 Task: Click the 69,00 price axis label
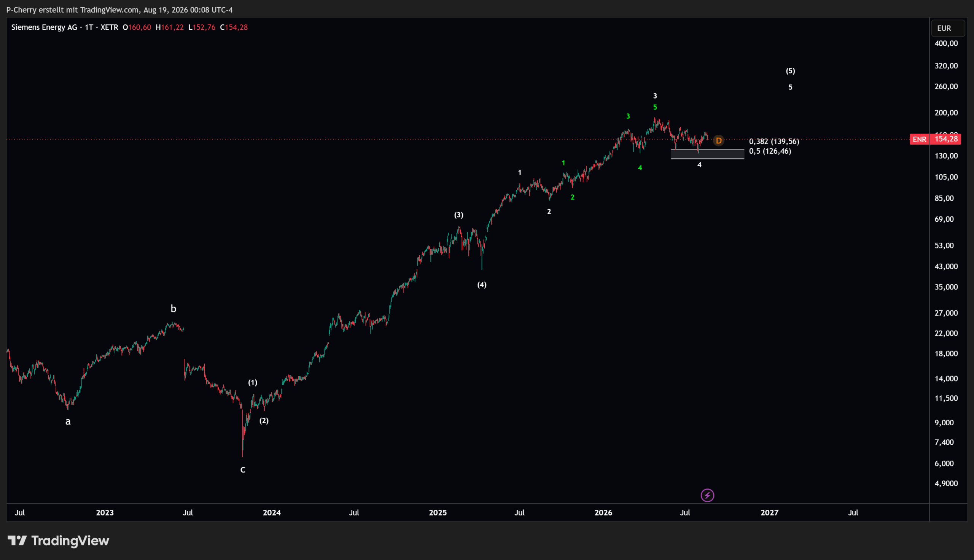pos(944,219)
